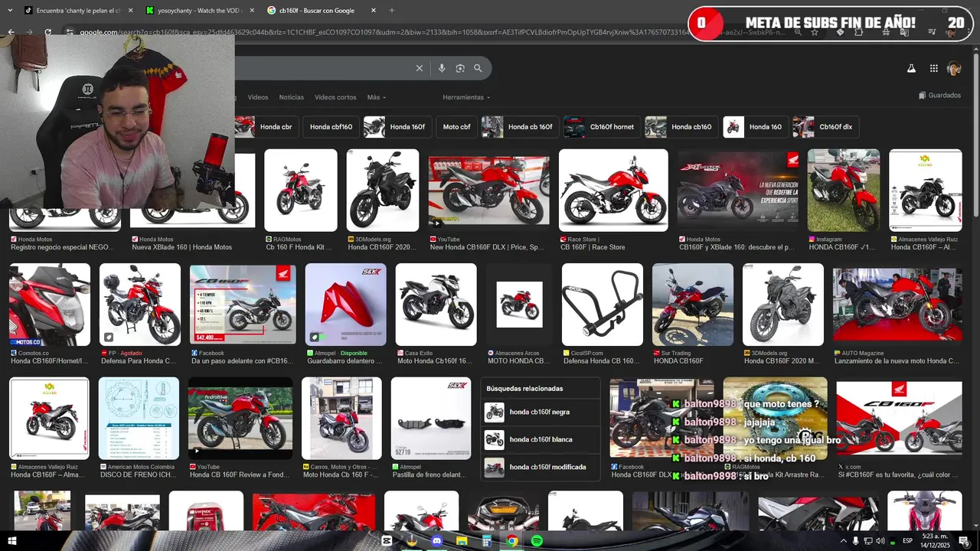The height and width of the screenshot is (551, 980).
Task: Open related search 'honda cb160f modificada'
Action: 541,467
